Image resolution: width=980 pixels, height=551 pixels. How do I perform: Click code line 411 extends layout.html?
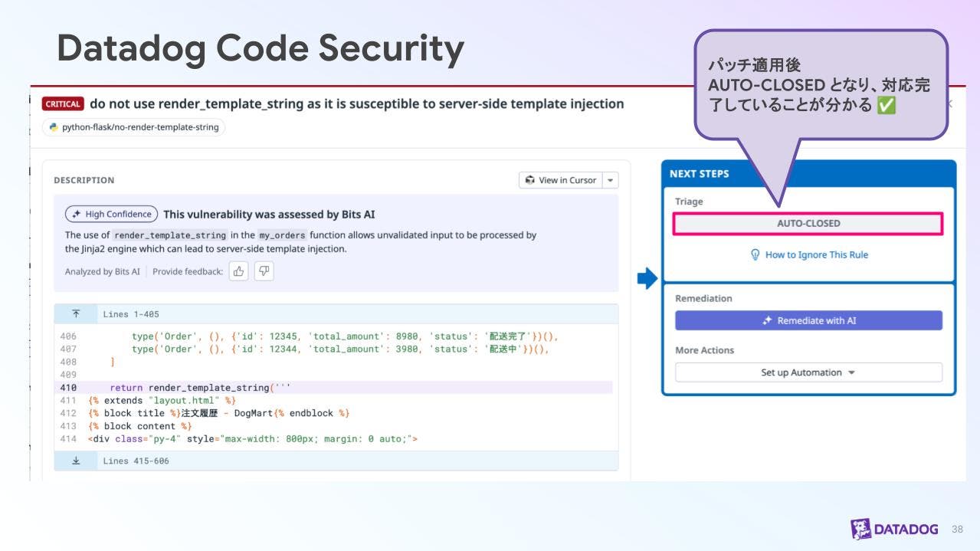pos(162,400)
